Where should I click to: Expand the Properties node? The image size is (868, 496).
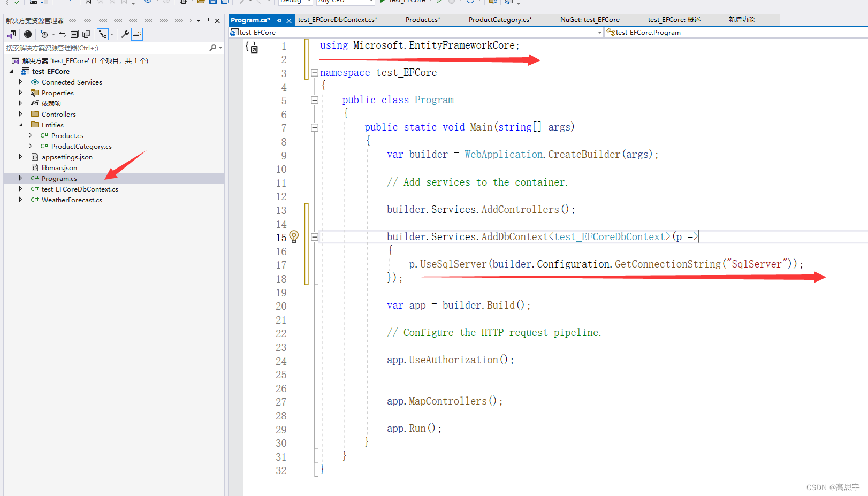tap(20, 93)
